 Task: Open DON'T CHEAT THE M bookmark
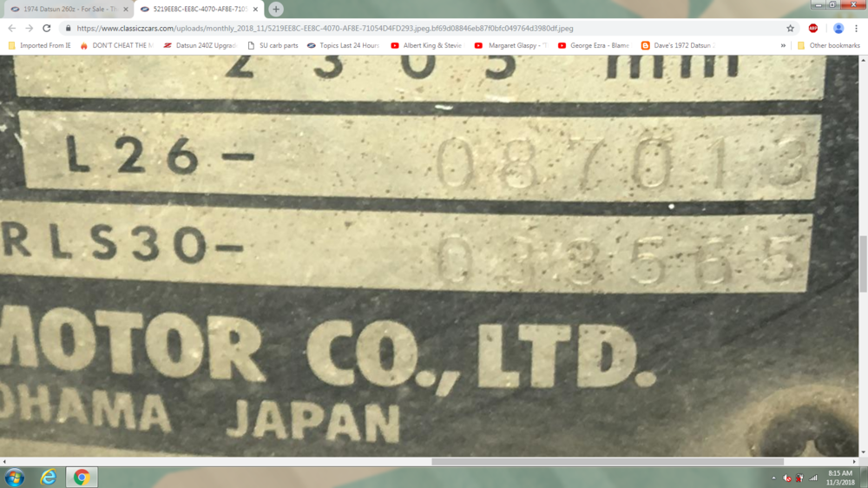click(117, 45)
